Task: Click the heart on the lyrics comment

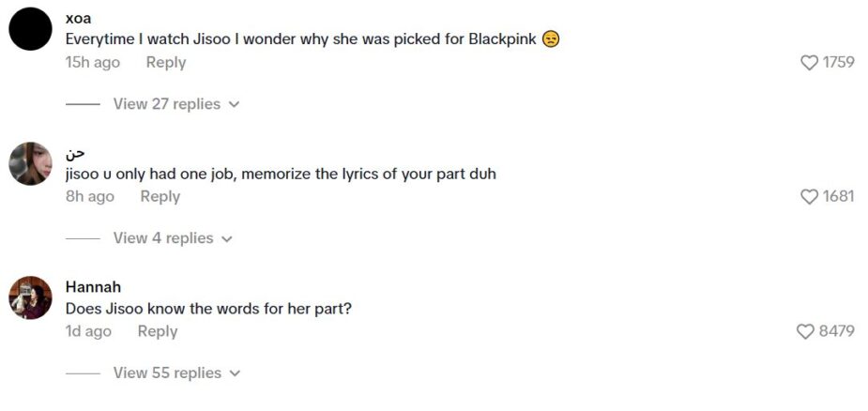Action: (x=809, y=197)
